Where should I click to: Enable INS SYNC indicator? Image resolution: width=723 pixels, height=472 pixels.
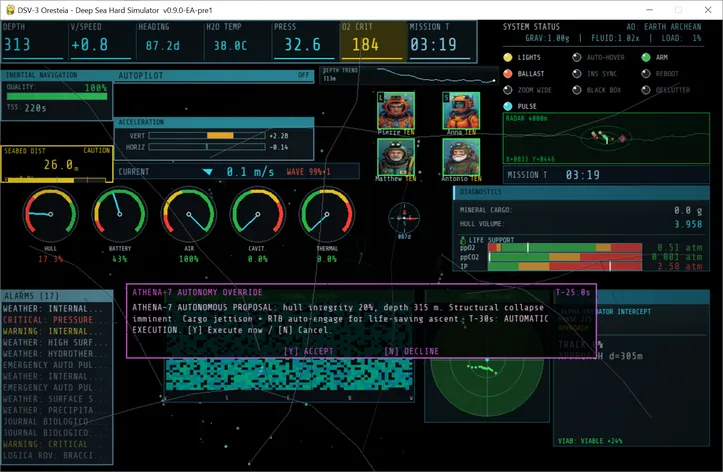tap(577, 74)
